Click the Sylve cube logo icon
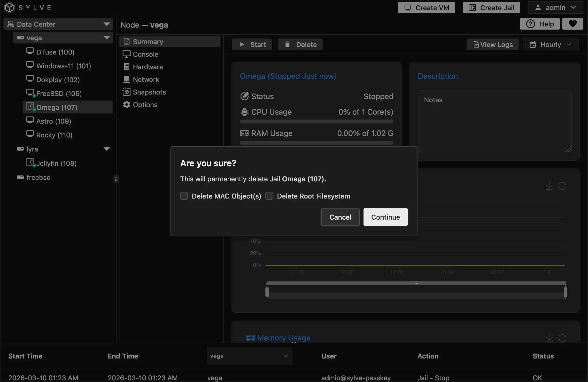Image resolution: width=588 pixels, height=382 pixels. click(x=9, y=8)
